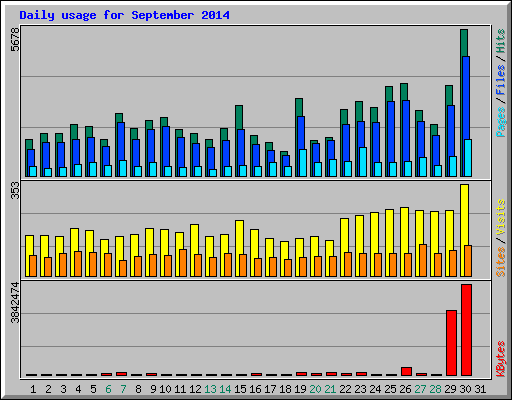Click the day 24 axis label
Viewport: 512px width, 400px height.
tap(375, 389)
